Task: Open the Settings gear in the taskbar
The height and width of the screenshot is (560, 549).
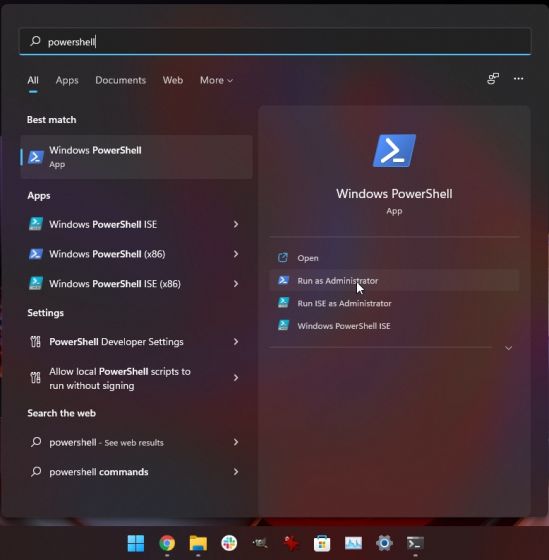Action: click(x=384, y=543)
